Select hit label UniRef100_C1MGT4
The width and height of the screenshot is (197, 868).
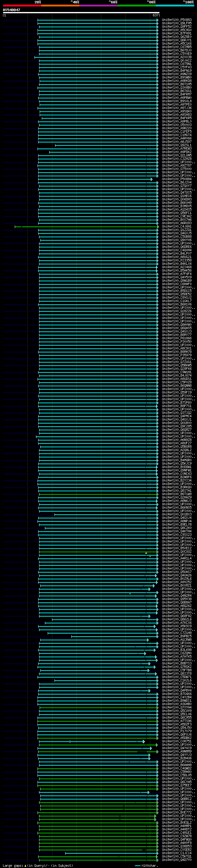177,135
